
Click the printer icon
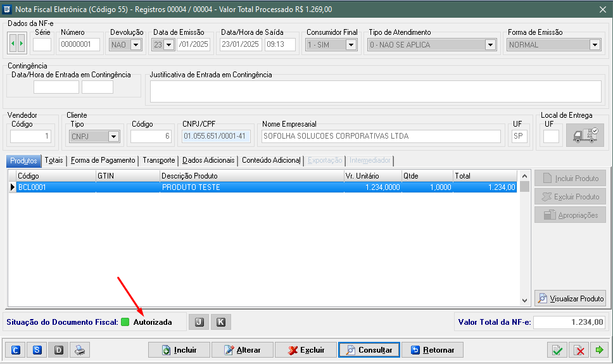pyautogui.click(x=79, y=349)
